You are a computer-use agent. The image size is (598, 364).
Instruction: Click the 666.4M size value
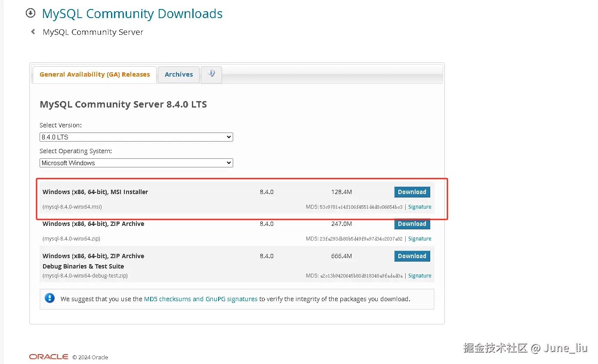(342, 256)
